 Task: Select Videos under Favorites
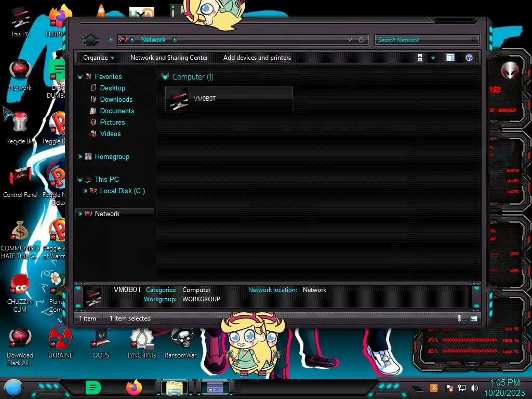pyautogui.click(x=110, y=134)
